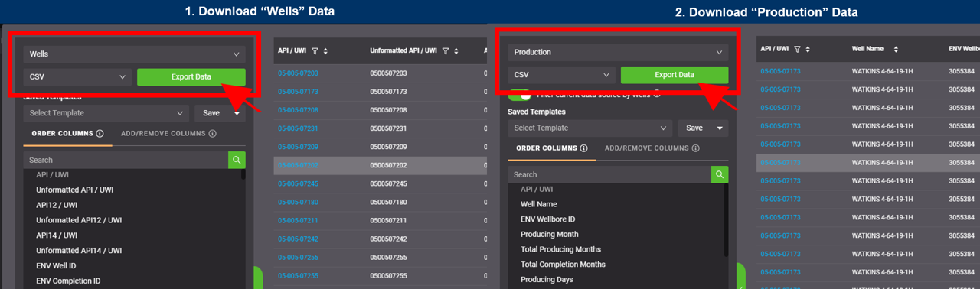Click Export Data button for Wells
This screenshot has width=980, height=289.
tap(191, 77)
